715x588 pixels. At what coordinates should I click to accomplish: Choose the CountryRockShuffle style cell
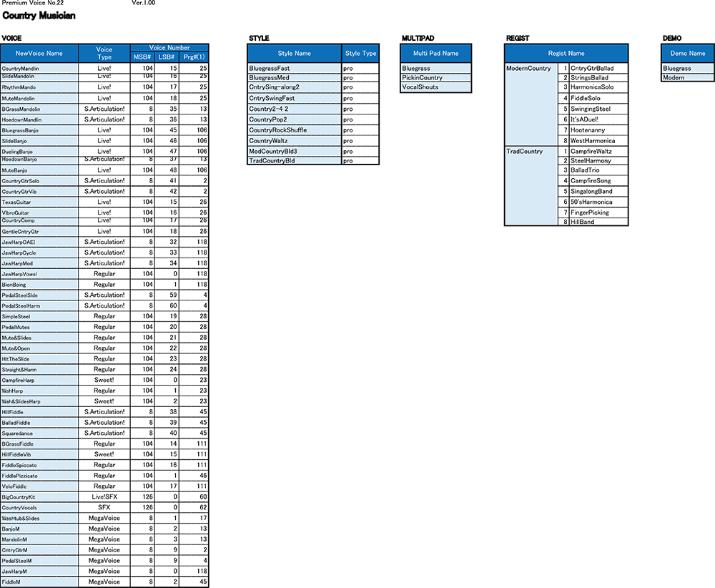tap(294, 130)
